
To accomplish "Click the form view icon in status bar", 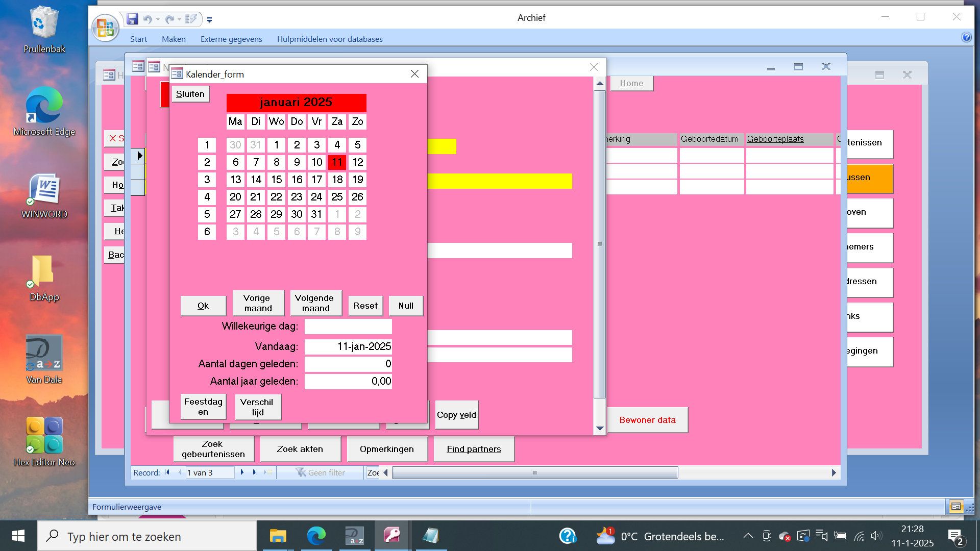I will tap(956, 507).
